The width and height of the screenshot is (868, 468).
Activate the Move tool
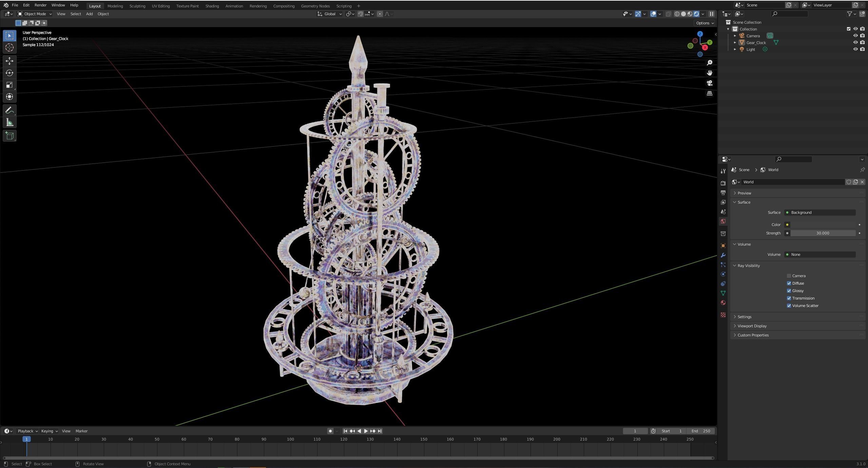coord(9,61)
